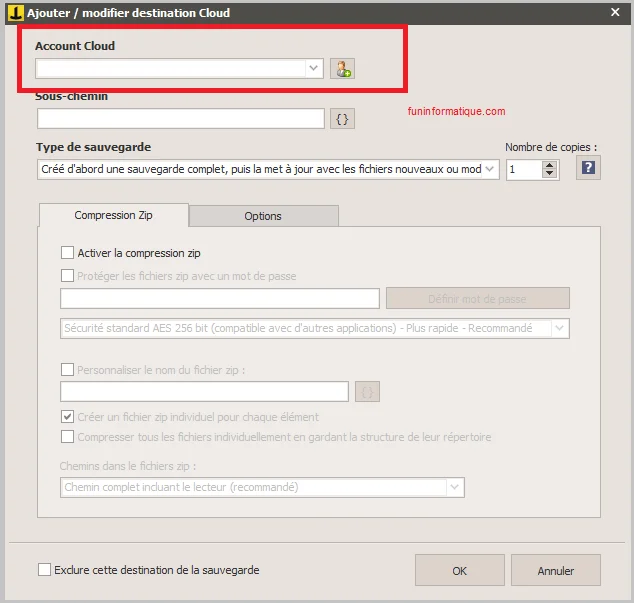Check Exclure cette destination de la sauvegarde
This screenshot has width=634, height=603.
(44, 570)
